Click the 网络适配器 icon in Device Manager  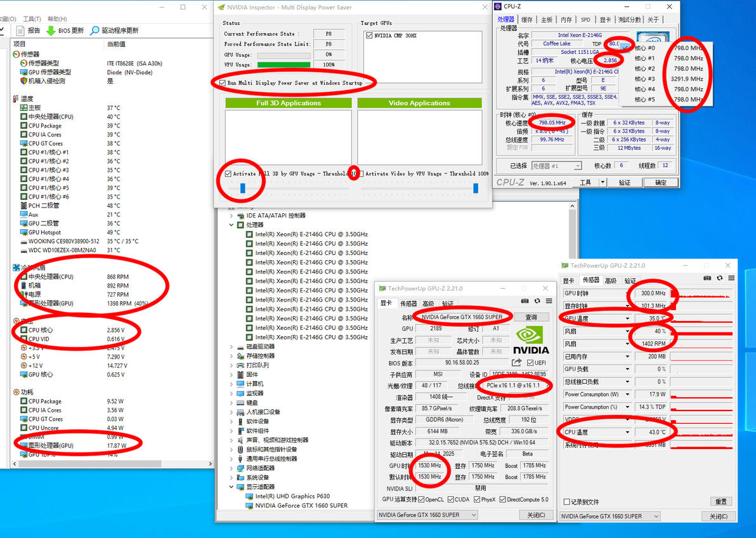pyautogui.click(x=240, y=468)
